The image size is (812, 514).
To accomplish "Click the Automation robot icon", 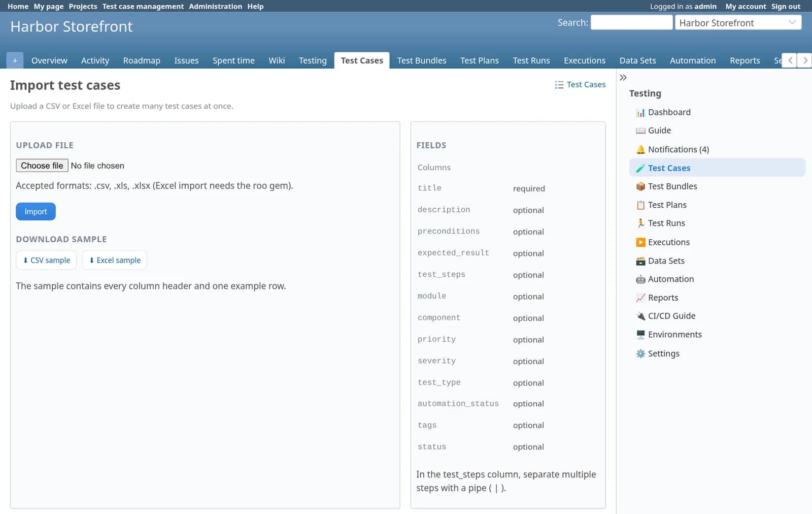I will coord(640,279).
